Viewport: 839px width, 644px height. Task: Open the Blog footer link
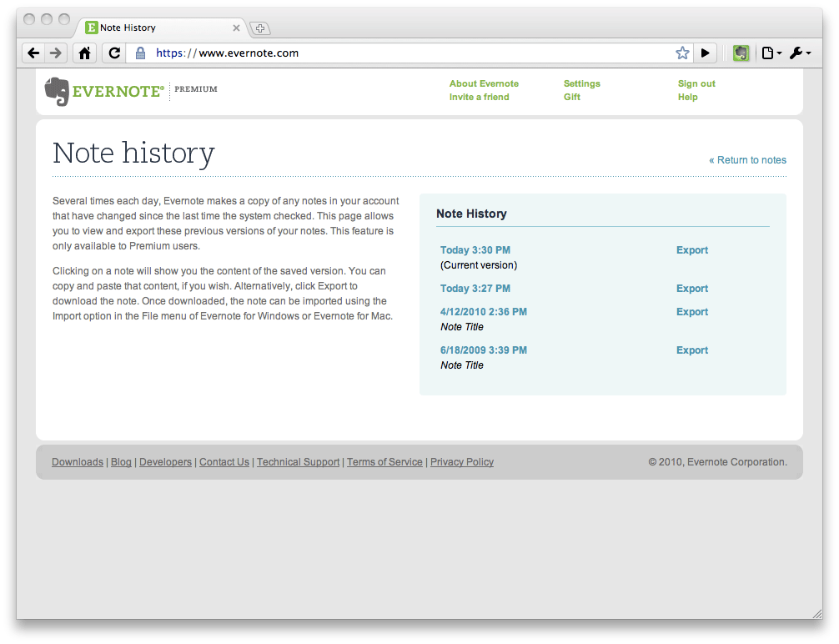[x=121, y=462]
